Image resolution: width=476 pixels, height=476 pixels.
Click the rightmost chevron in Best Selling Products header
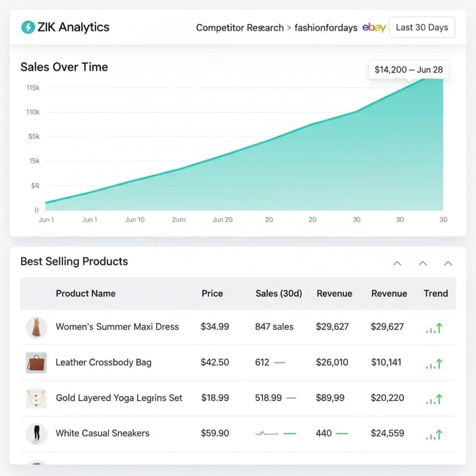pos(448,263)
